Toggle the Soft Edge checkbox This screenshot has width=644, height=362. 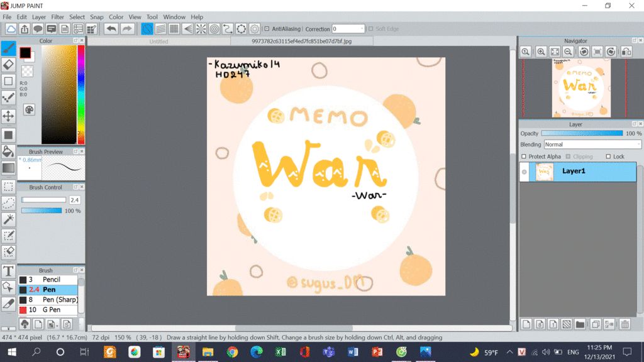371,29
